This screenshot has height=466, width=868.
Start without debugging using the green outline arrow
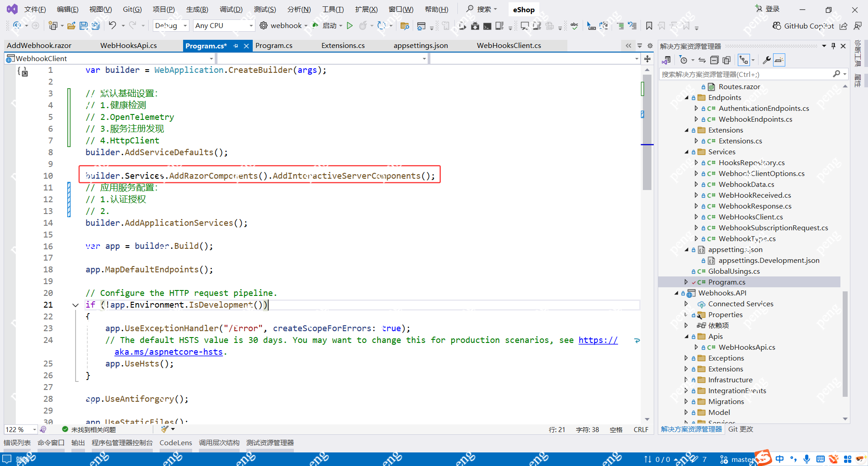tap(349, 26)
